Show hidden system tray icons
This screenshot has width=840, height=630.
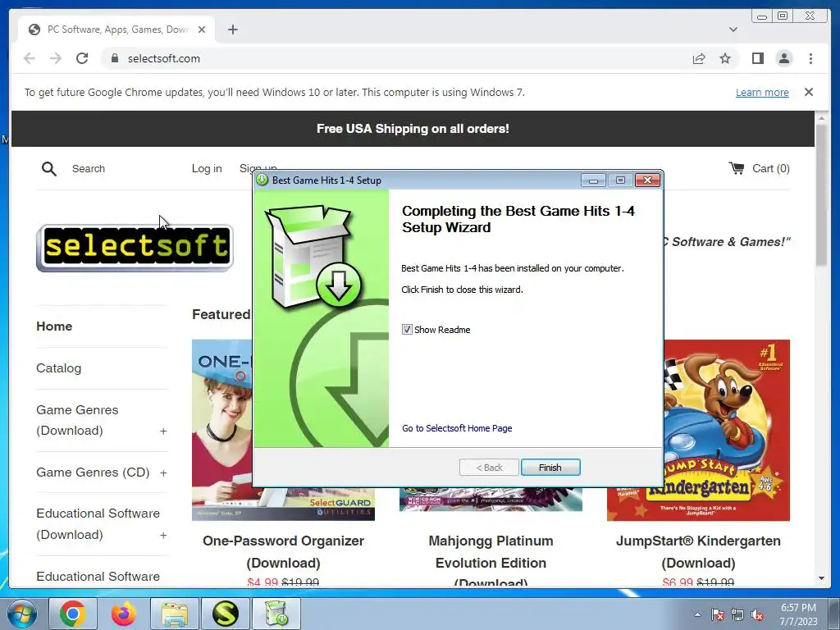[x=697, y=614]
